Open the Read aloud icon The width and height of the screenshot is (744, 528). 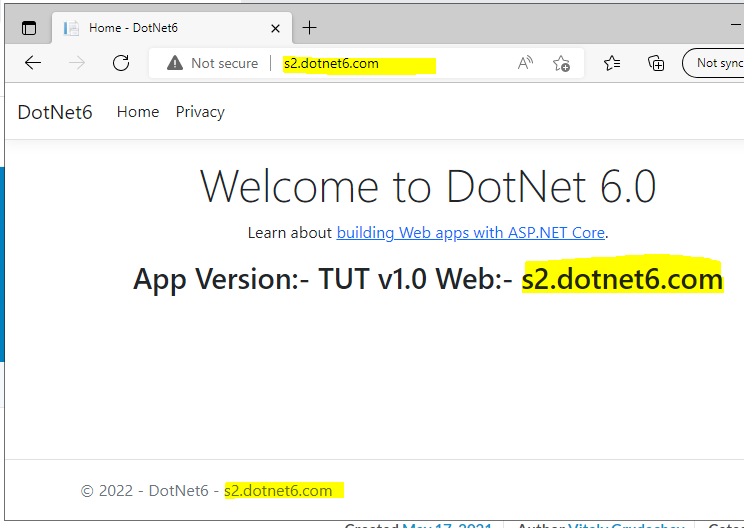(525, 63)
